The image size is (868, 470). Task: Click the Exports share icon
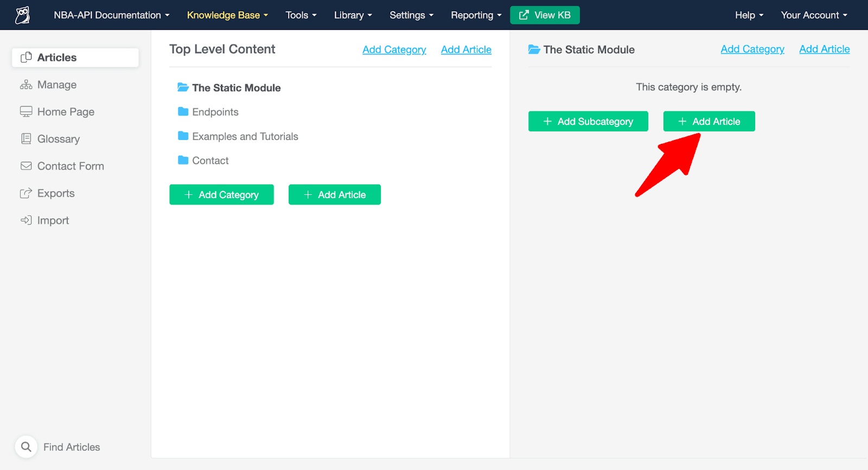click(26, 193)
